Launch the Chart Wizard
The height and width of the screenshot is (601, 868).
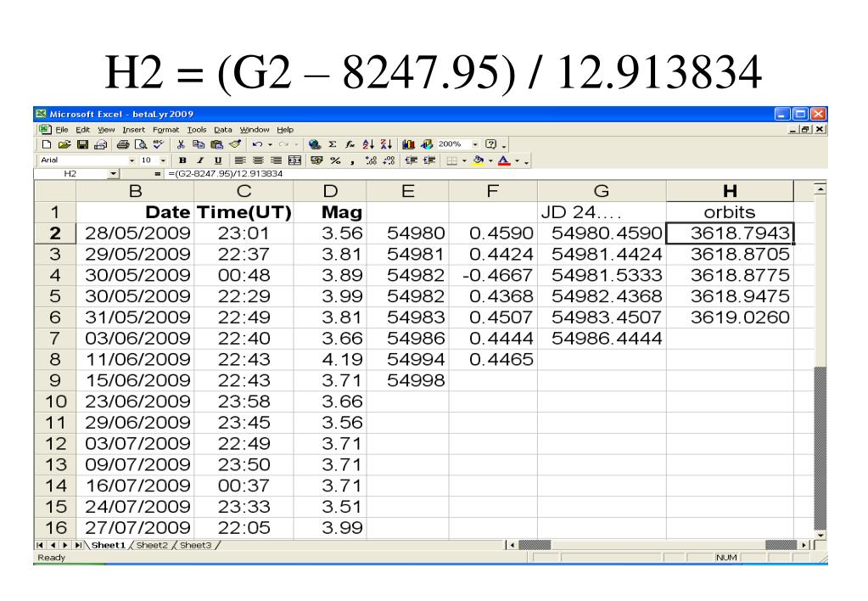pyautogui.click(x=408, y=144)
